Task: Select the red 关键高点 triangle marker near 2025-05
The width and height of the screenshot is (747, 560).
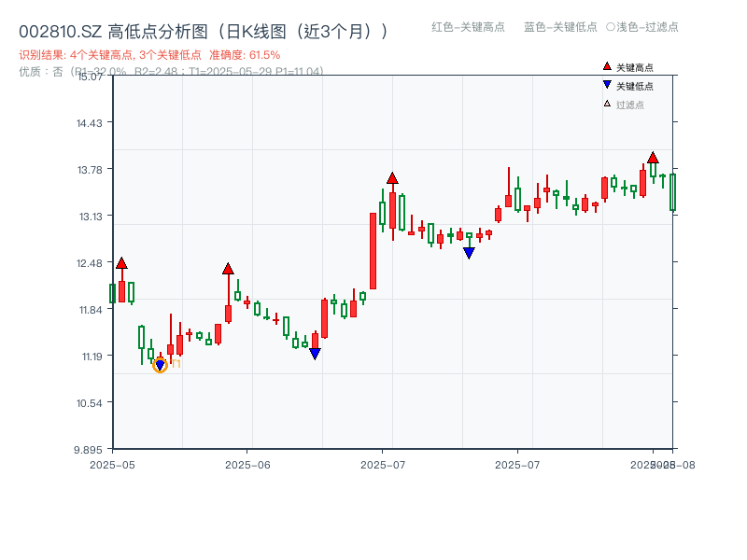Action: point(122,262)
